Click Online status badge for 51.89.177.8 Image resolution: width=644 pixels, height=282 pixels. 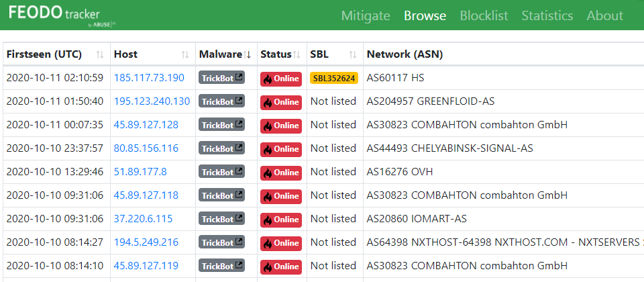(281, 173)
